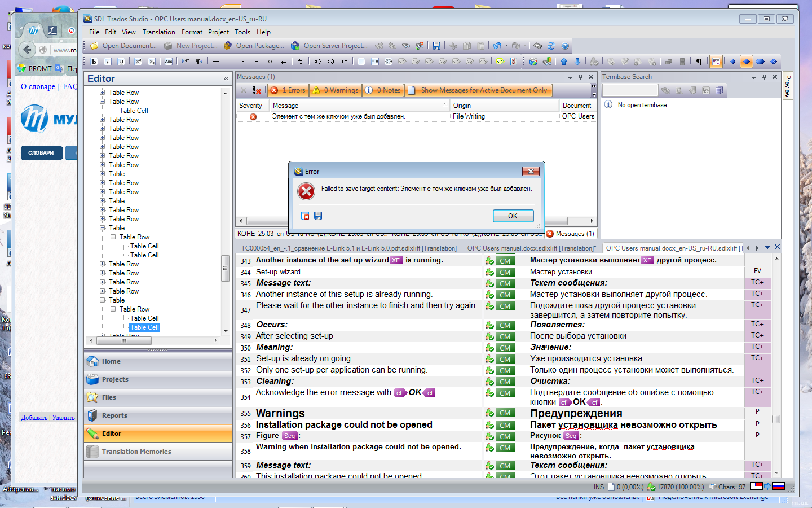Viewport: 812px width, 508px height.
Task: Apply italic formatting from the toolbar
Action: (x=108, y=62)
